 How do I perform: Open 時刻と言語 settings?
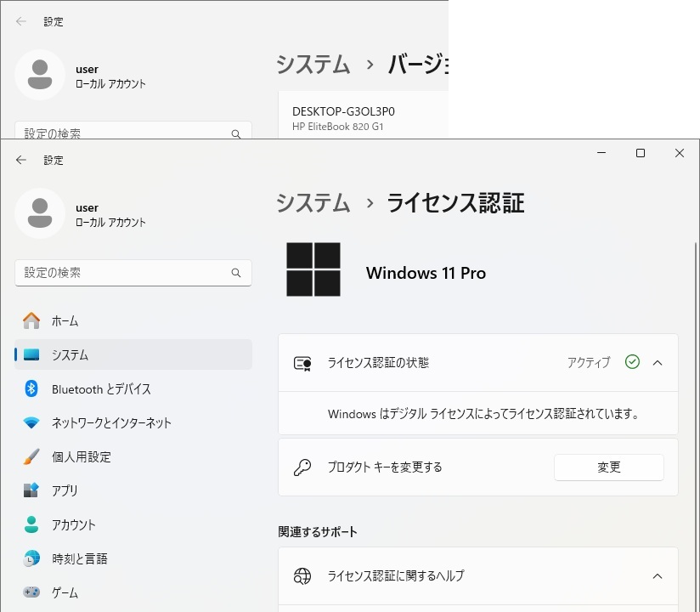pos(133,558)
